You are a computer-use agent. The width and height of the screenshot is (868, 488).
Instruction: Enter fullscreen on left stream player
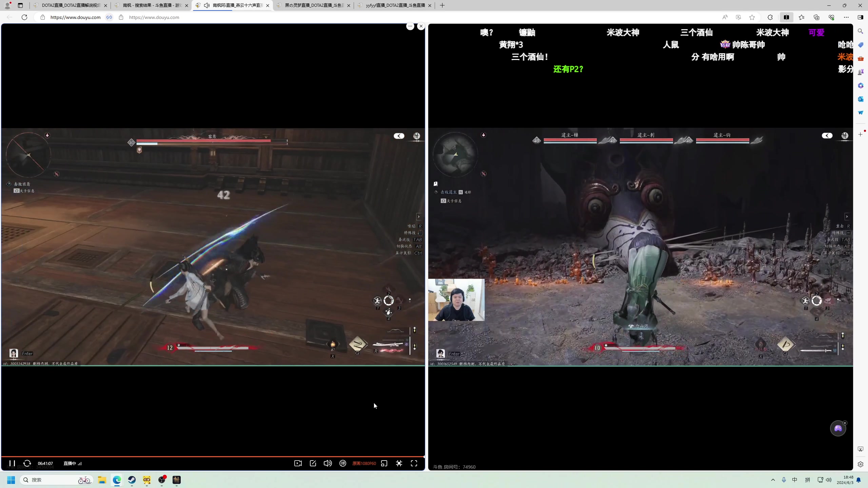(x=414, y=463)
